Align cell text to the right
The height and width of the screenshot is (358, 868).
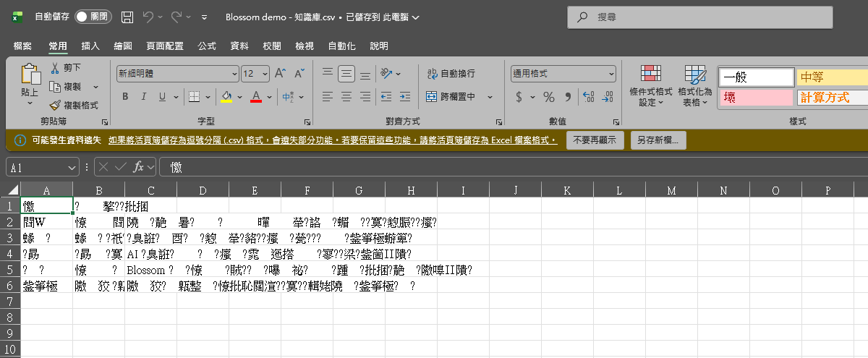[x=366, y=96]
